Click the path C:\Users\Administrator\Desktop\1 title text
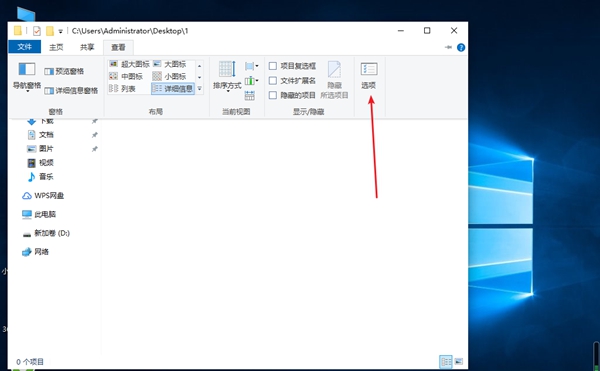The width and height of the screenshot is (600, 371). 130,31
